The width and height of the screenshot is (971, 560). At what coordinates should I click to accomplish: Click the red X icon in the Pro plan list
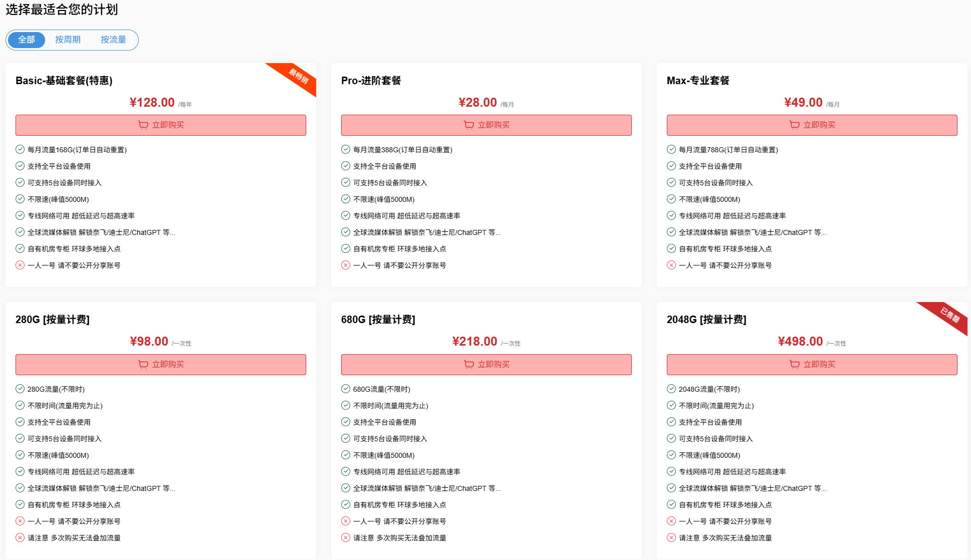(346, 265)
